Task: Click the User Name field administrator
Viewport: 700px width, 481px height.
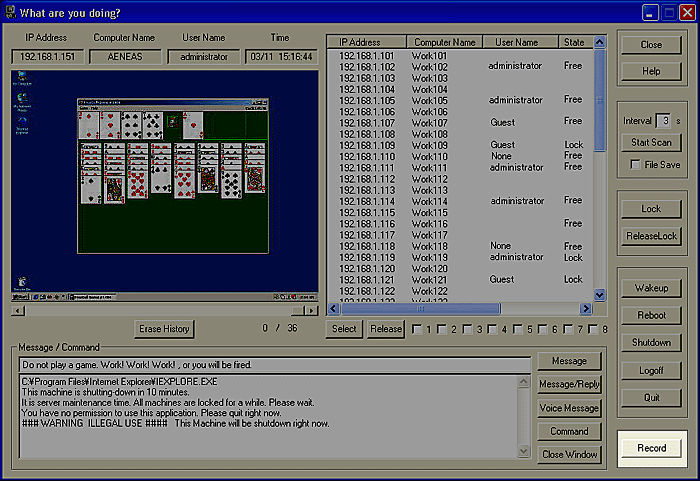Action: [x=204, y=57]
